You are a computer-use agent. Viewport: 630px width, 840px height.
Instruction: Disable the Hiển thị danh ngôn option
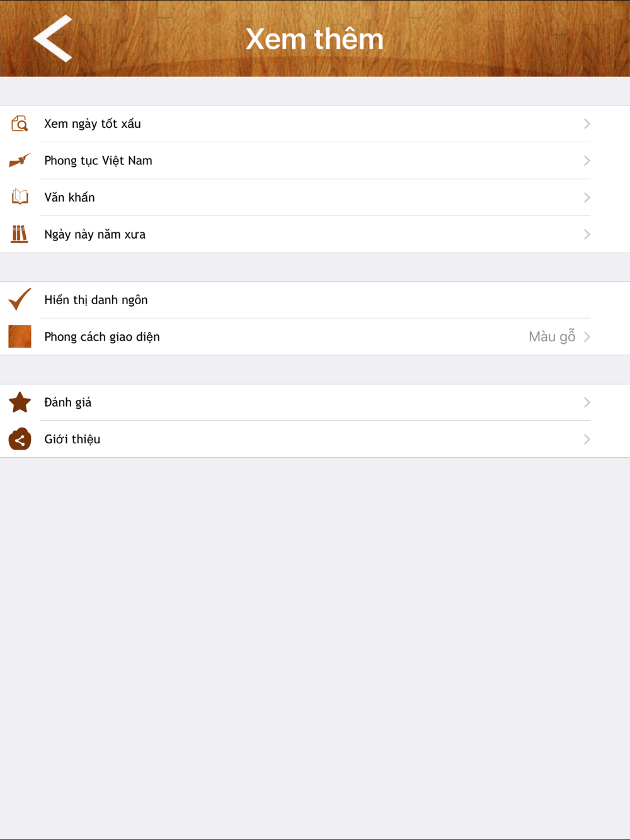[x=315, y=300]
